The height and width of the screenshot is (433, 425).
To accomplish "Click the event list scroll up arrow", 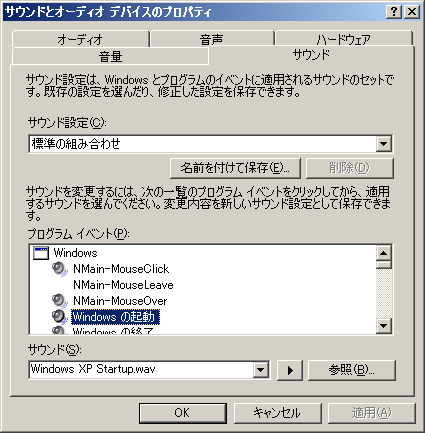I will tap(384, 253).
